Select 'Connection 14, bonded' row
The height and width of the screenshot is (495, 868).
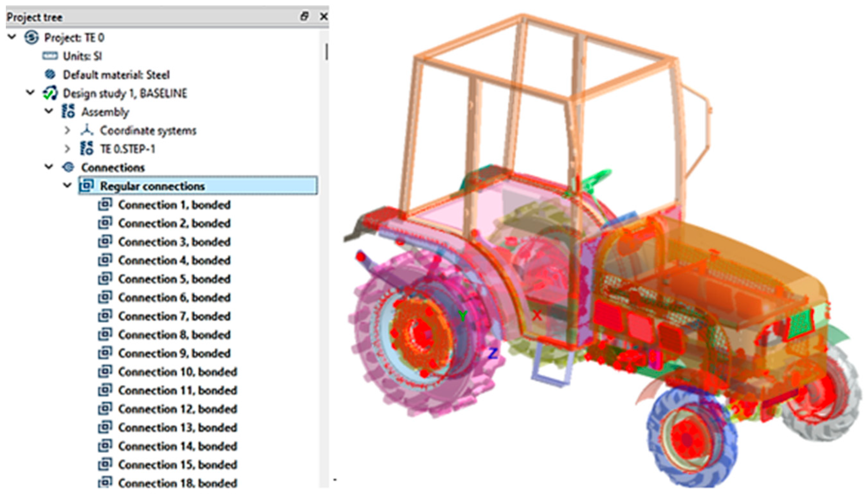pos(177,446)
